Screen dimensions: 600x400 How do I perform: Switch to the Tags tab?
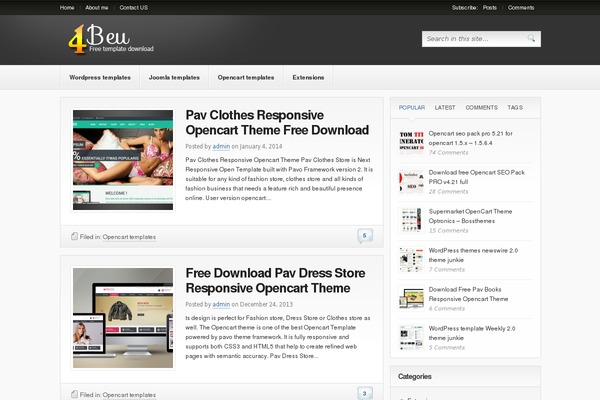[x=515, y=108]
